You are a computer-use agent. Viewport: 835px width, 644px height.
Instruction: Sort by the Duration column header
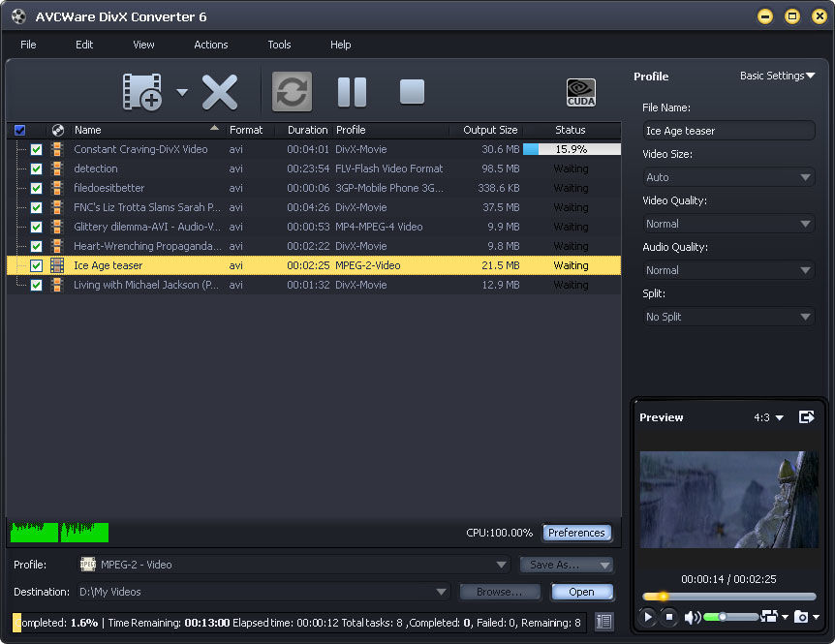tap(307, 130)
